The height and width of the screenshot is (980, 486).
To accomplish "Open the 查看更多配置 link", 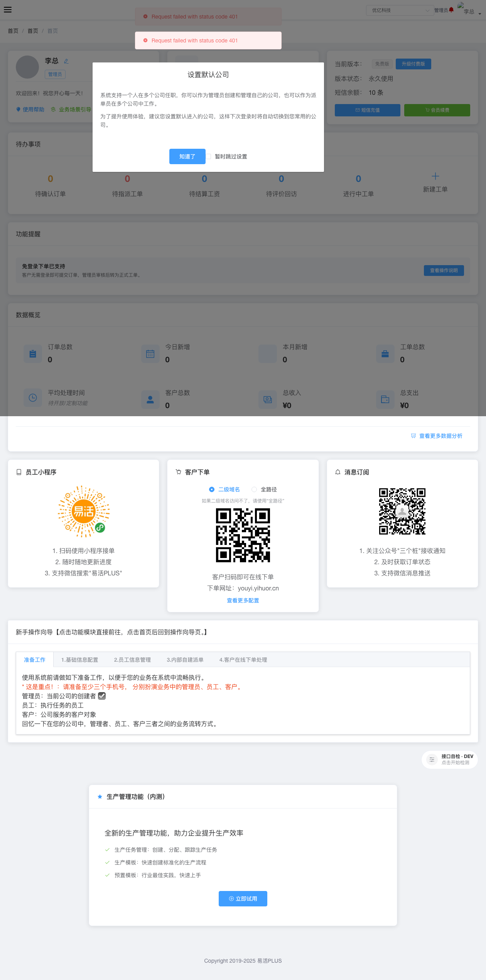I will 243,600.
